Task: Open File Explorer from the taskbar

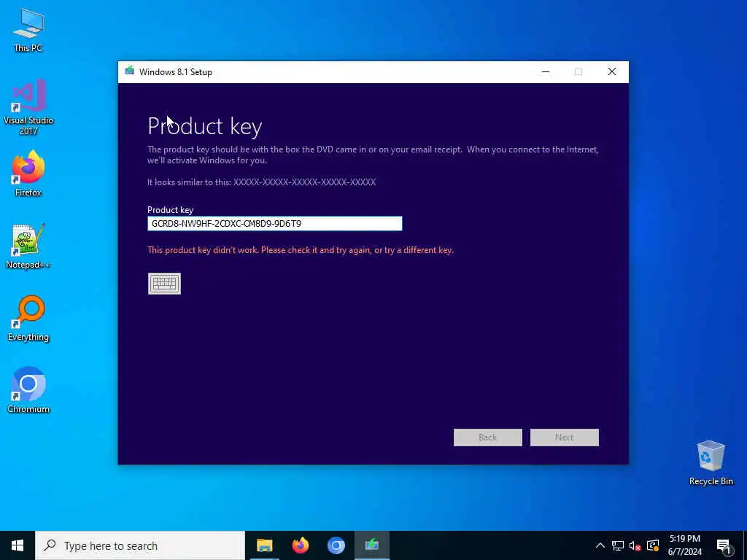Action: pos(264,545)
